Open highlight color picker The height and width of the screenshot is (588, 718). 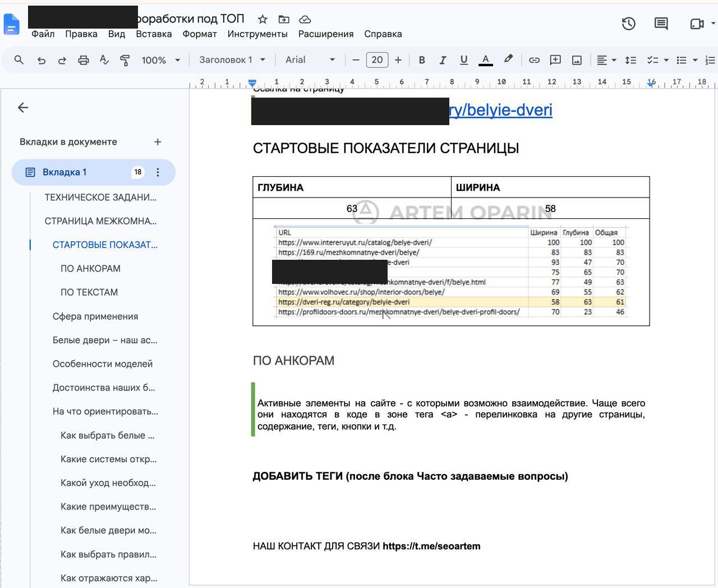click(x=508, y=59)
